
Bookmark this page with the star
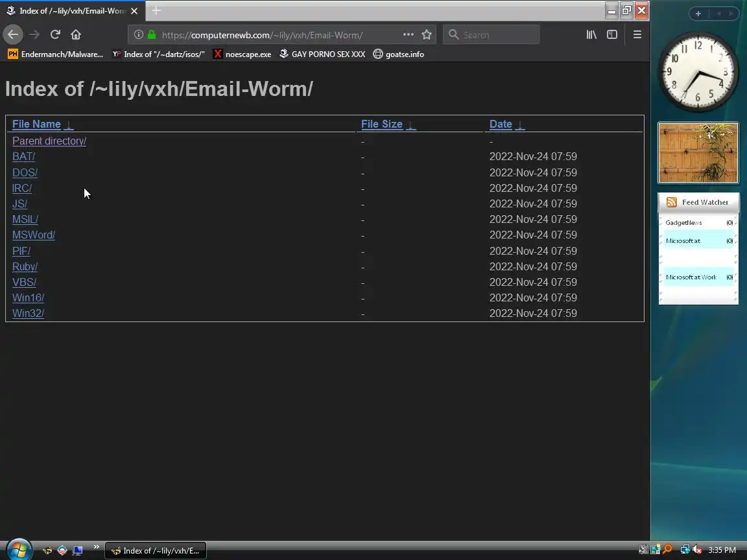coord(427,34)
